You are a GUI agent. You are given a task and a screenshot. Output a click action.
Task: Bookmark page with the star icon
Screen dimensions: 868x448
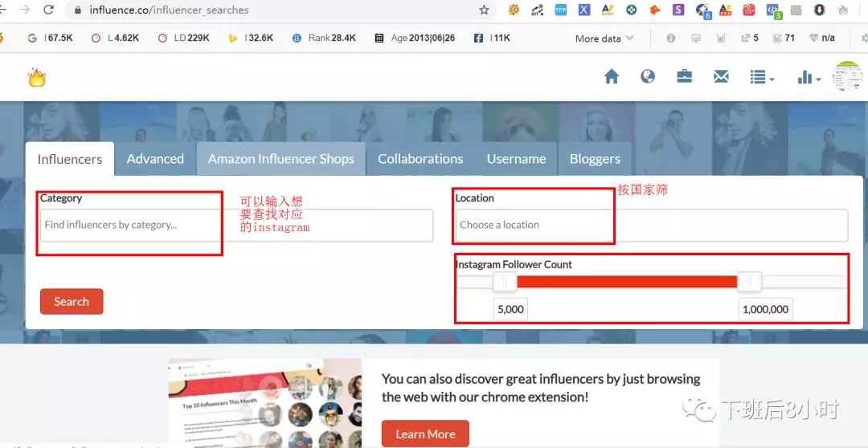pos(484,10)
